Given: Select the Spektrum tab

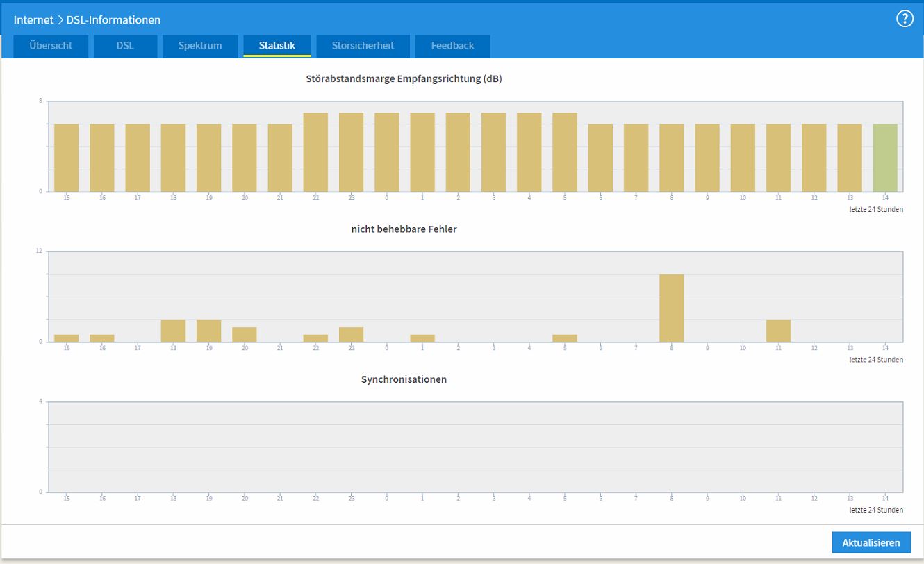Looking at the screenshot, I should pos(200,46).
